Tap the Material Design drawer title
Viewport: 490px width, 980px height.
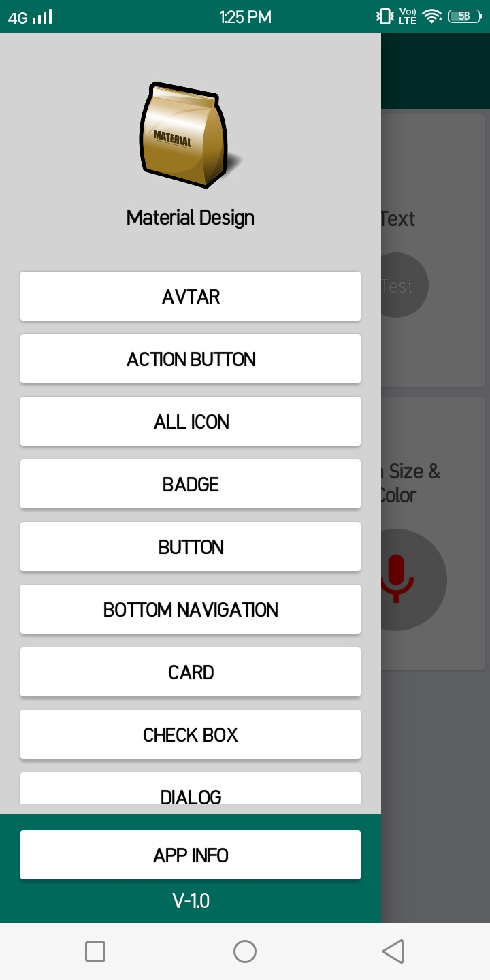point(191,218)
